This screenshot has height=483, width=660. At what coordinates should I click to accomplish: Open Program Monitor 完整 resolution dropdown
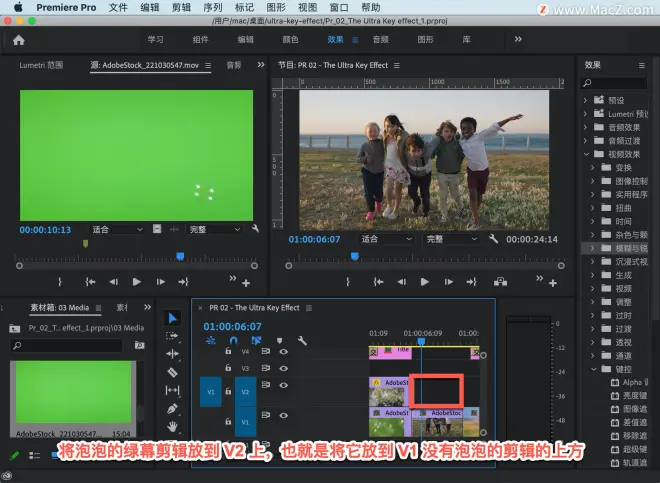click(451, 239)
